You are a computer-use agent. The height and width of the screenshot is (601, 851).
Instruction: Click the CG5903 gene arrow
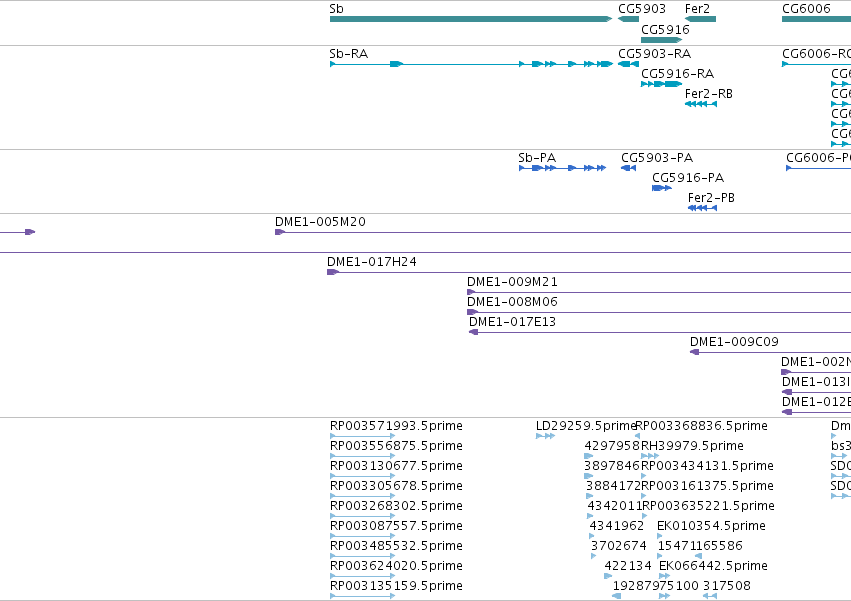[x=628, y=19]
